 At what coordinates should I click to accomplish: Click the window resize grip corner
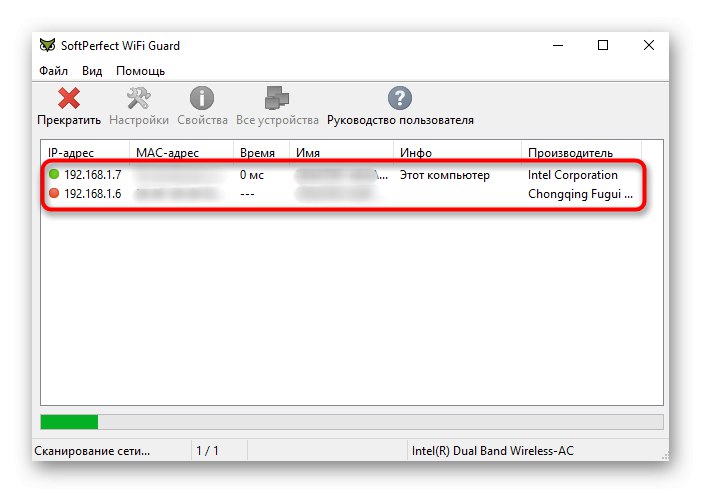(x=665, y=456)
